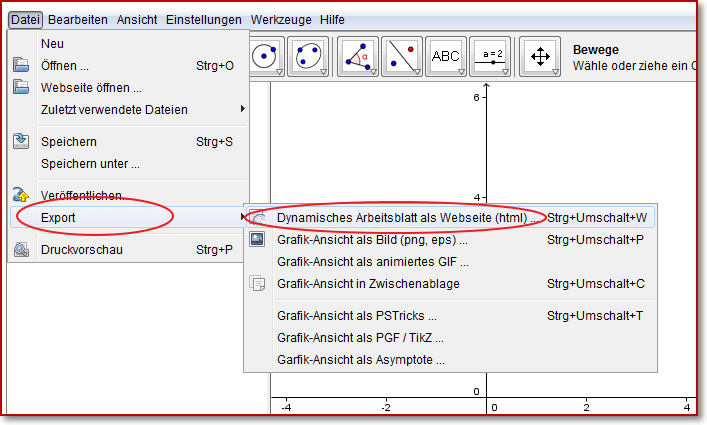Screen dimensions: 707x425
Task: Select the move graphics view tool
Action: pyautogui.click(x=539, y=57)
